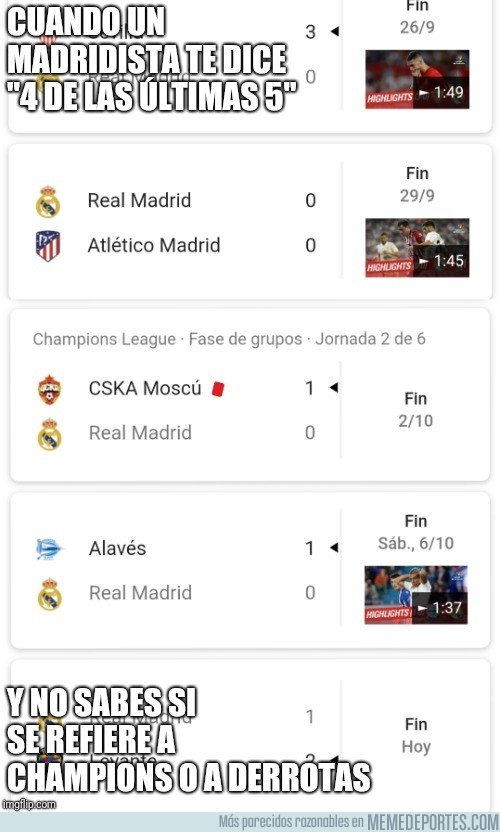Play the 1:49 highlights video from 26/9
The width and height of the screenshot is (500, 832).
point(417,80)
